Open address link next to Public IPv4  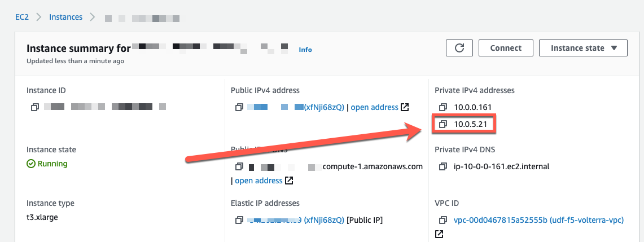point(374,107)
